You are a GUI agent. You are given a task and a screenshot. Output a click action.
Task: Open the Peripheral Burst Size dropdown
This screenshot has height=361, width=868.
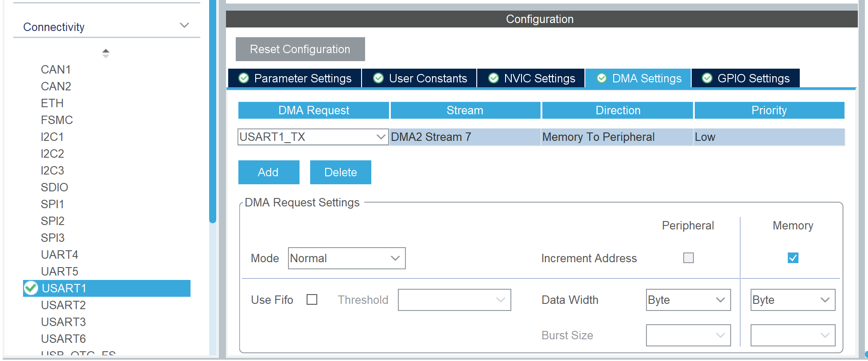688,335
